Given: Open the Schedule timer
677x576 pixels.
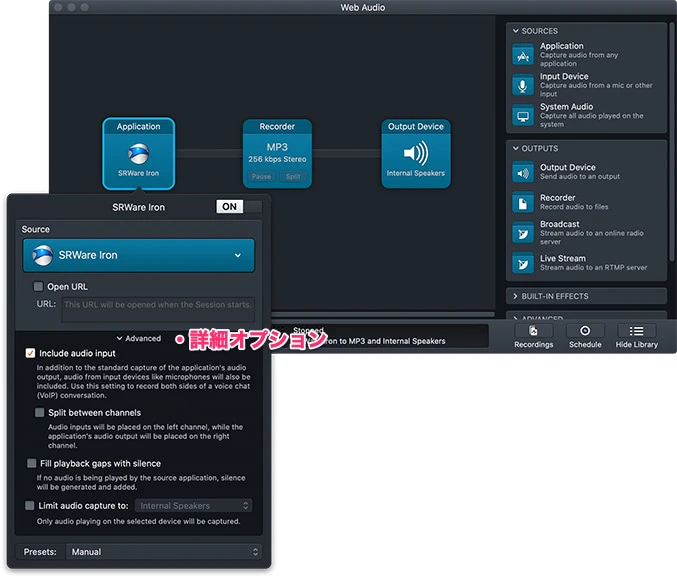Looking at the screenshot, I should pyautogui.click(x=585, y=337).
